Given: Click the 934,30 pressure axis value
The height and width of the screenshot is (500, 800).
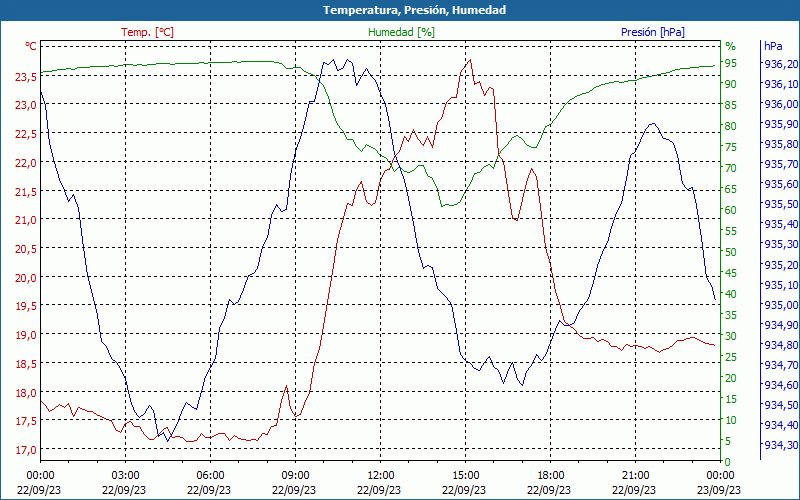Looking at the screenshot, I should 780,445.
